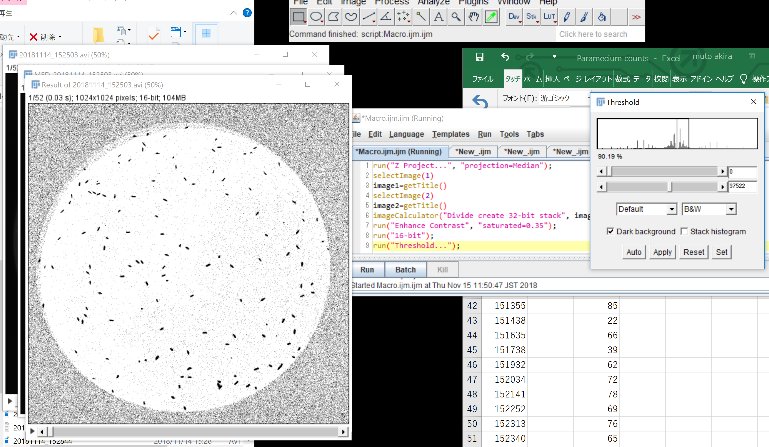Open more tools via red double-arrow
This screenshot has width=769, height=447.
tap(636, 17)
